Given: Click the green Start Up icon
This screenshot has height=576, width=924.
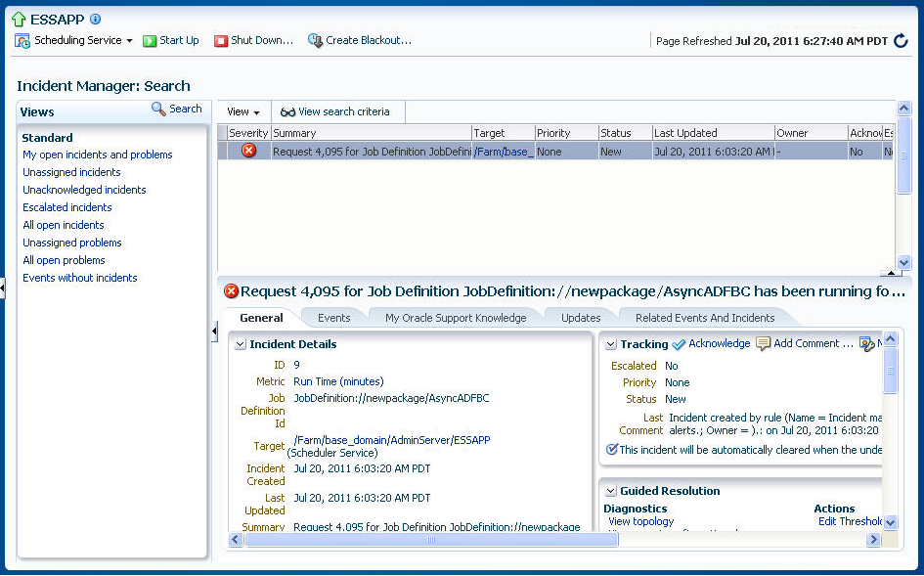Looking at the screenshot, I should (x=149, y=40).
